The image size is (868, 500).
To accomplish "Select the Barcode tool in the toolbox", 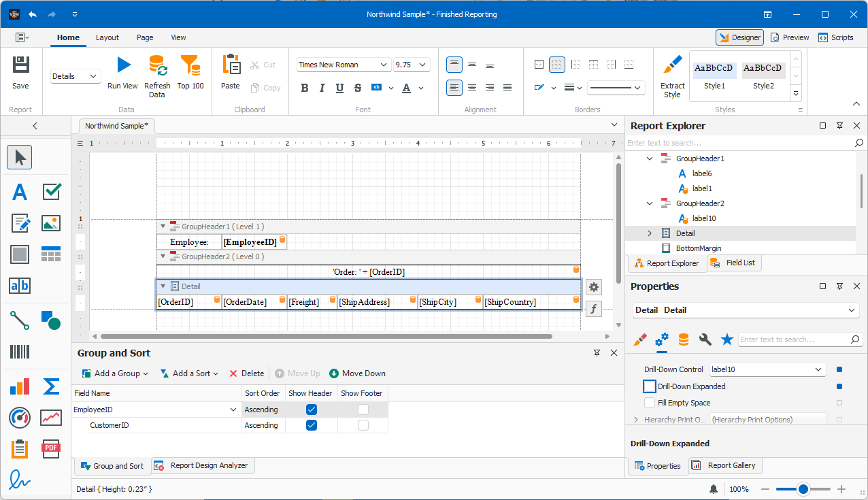I will [x=19, y=352].
